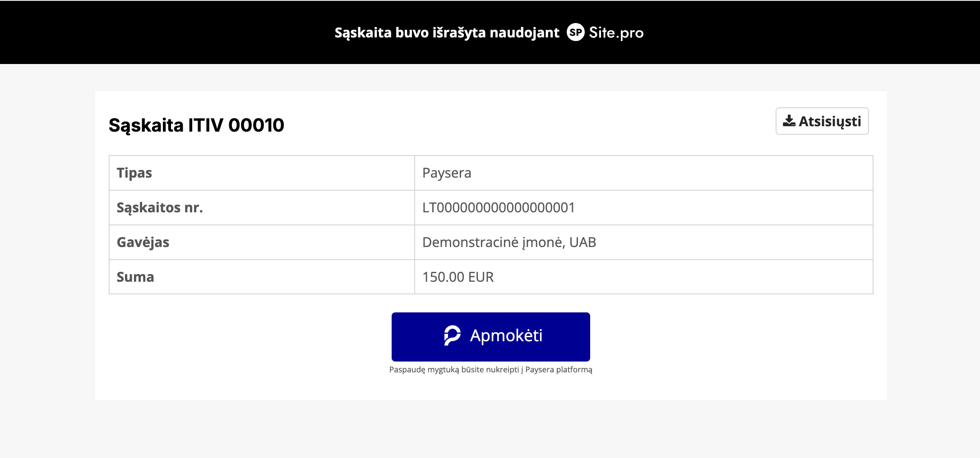
Task: Select the Site.pro logo text
Action: coord(615,32)
